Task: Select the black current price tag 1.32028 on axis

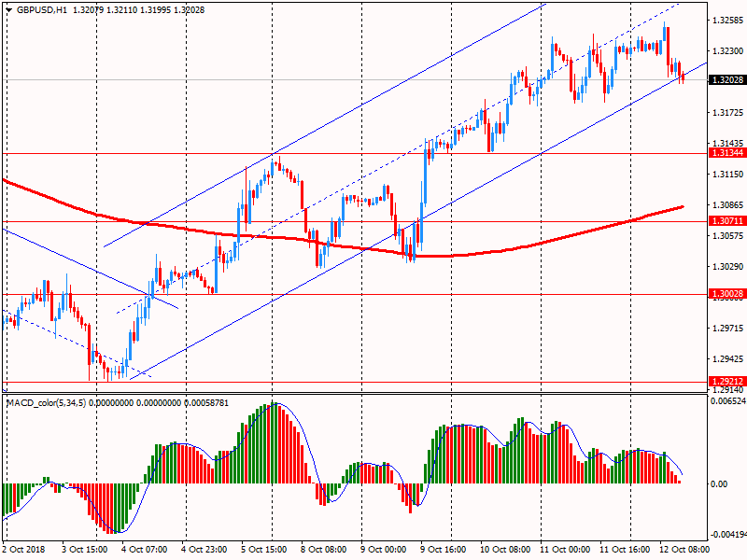Action: [727, 80]
